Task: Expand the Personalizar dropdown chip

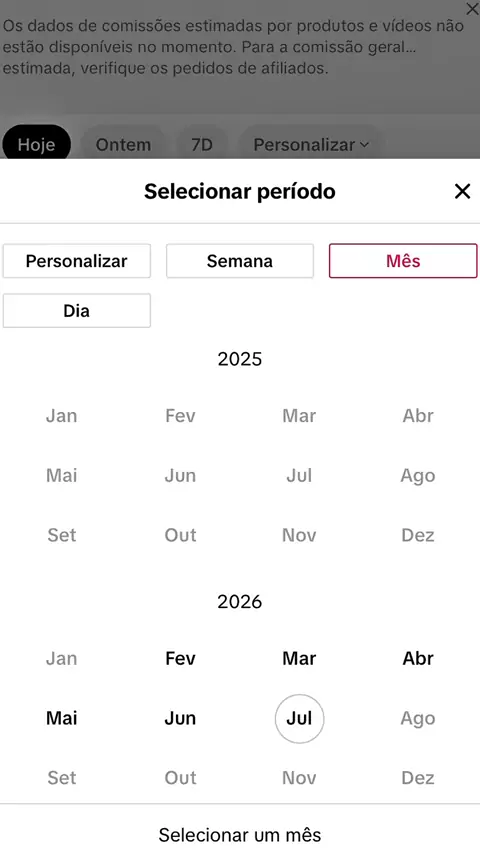Action: tap(311, 144)
